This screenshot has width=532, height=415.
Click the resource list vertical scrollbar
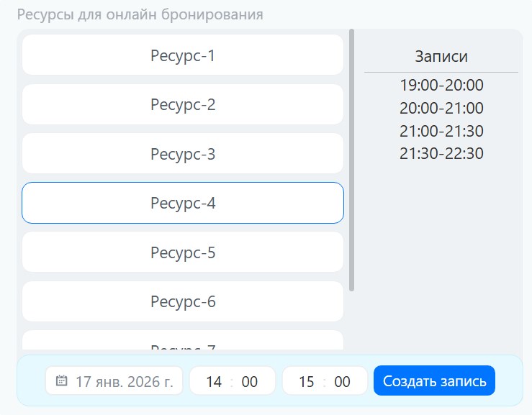tap(351, 160)
